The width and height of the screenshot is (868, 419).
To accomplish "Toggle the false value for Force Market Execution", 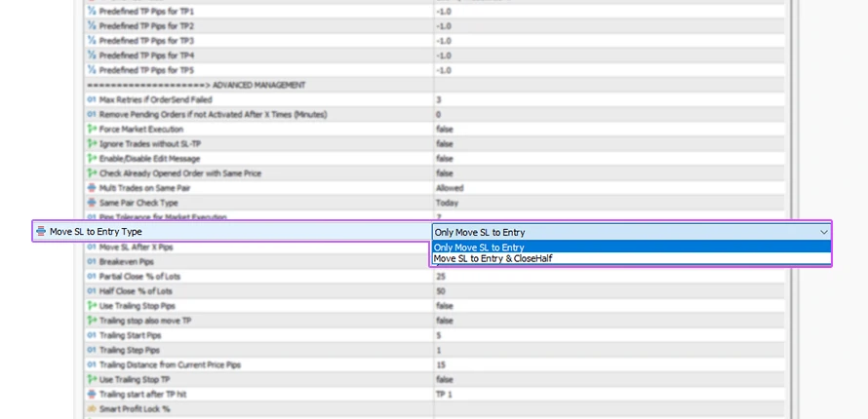I will pos(445,130).
